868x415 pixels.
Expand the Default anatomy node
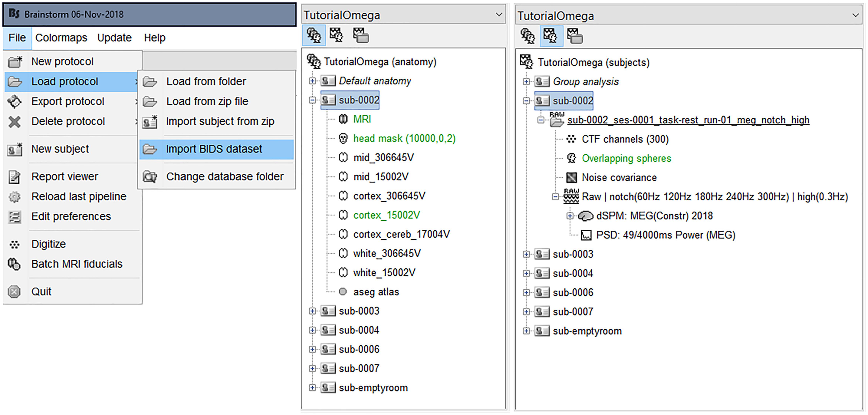pos(312,81)
